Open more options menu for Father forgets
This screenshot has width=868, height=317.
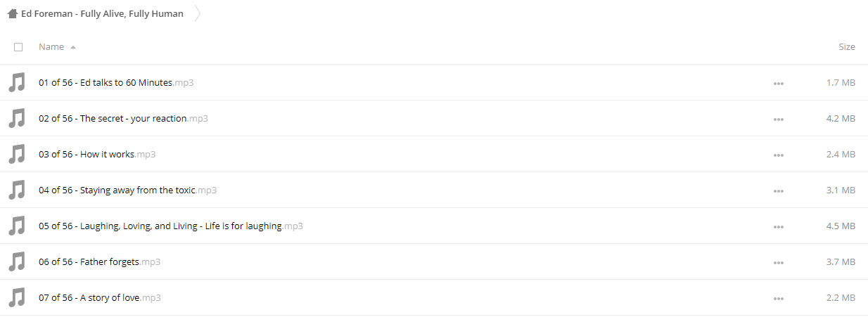778,262
